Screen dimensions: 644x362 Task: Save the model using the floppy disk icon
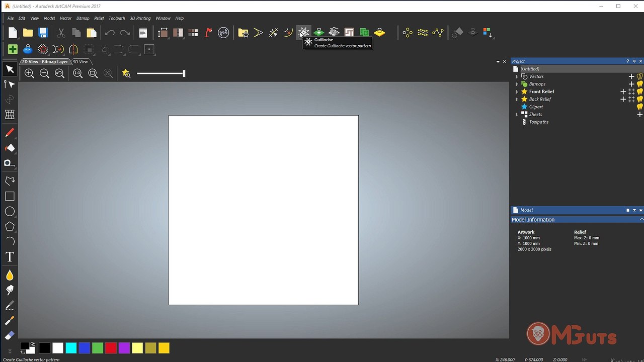coord(43,33)
